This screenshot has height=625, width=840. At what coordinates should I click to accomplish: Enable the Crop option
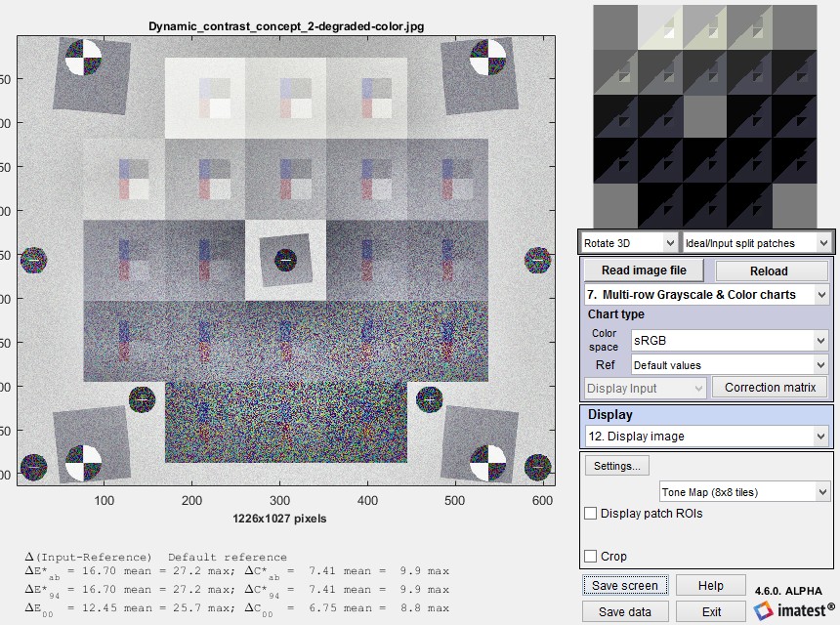click(590, 555)
